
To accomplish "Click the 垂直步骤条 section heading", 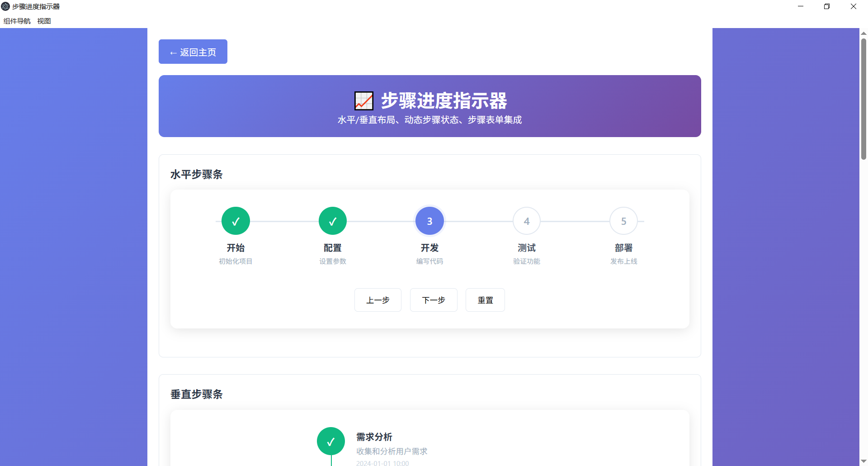I will pos(197,394).
